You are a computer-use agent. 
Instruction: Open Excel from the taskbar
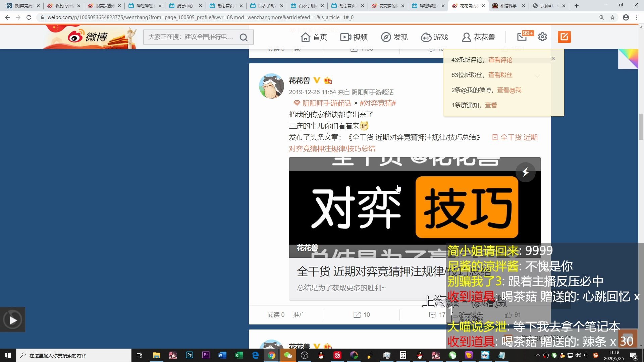tap(239, 355)
